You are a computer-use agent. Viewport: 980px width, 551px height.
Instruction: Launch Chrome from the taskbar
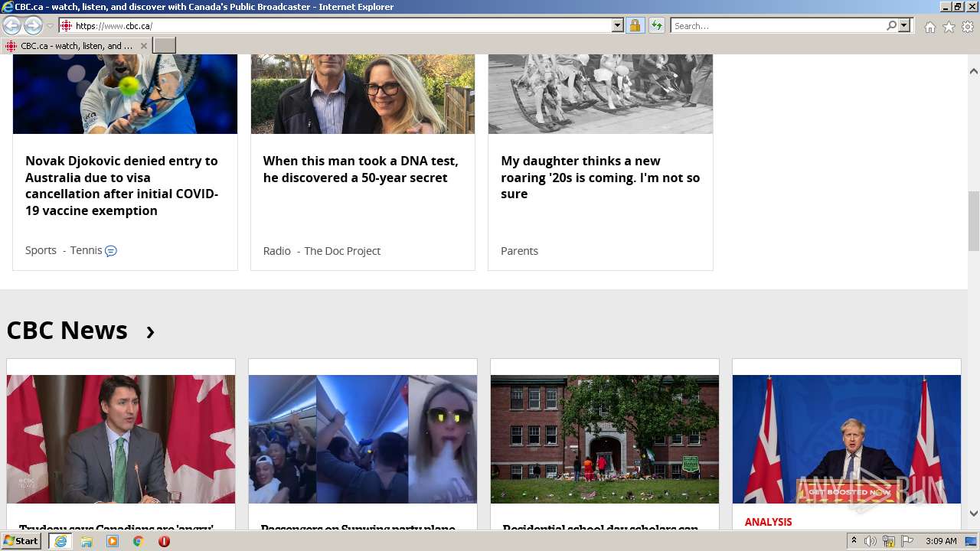138,541
